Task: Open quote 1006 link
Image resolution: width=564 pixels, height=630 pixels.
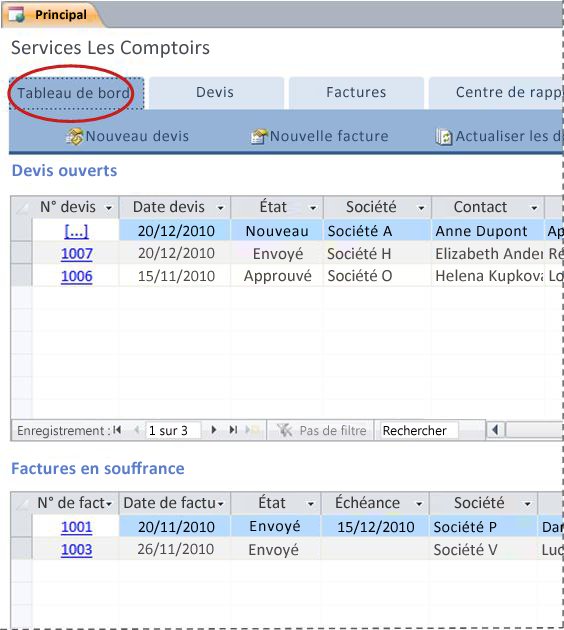Action: (77, 276)
